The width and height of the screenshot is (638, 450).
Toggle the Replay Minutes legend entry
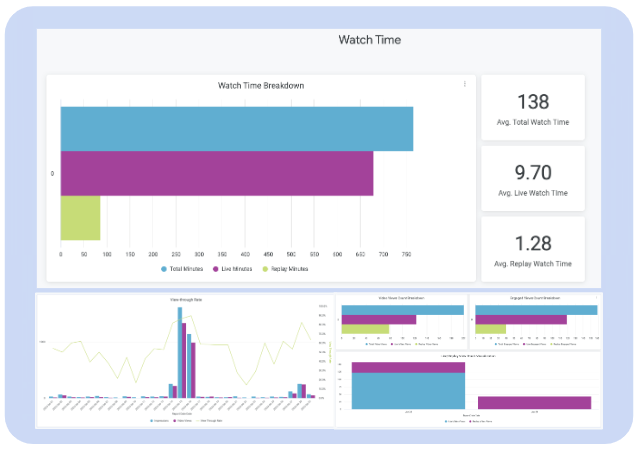(285, 269)
